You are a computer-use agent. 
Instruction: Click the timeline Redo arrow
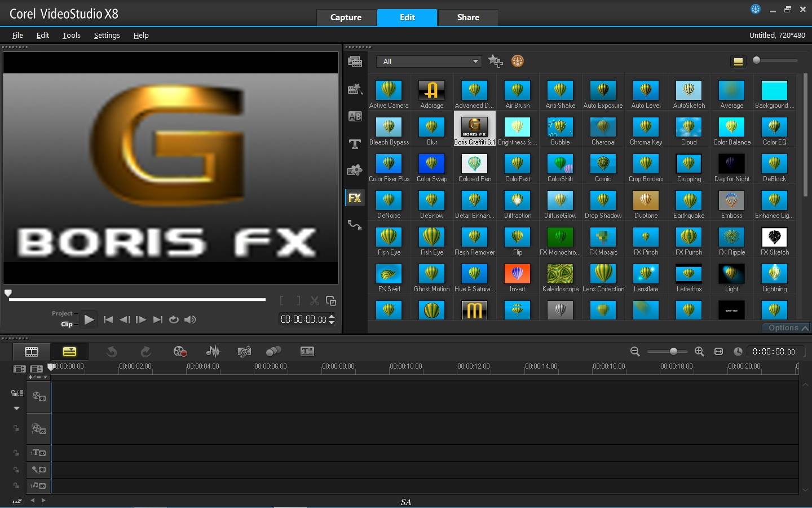(x=145, y=352)
